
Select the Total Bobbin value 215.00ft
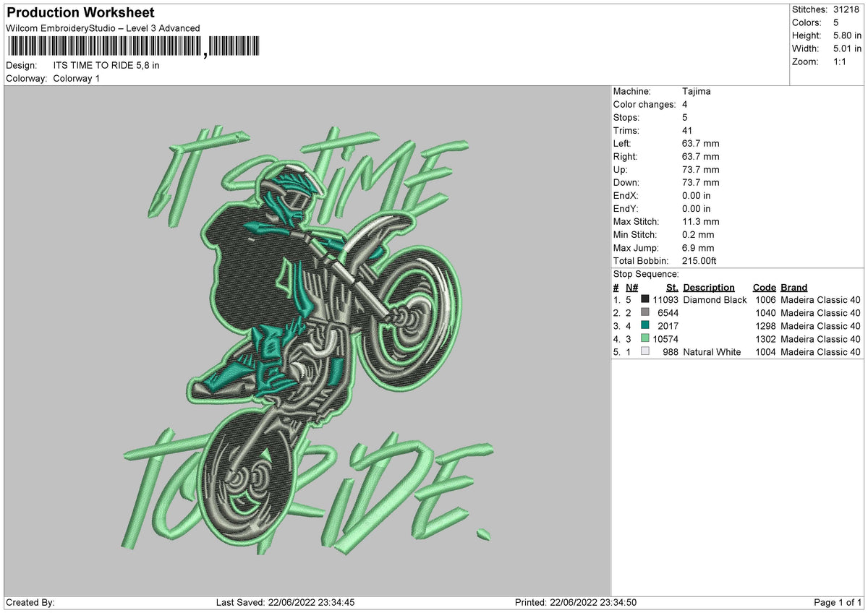point(701,260)
